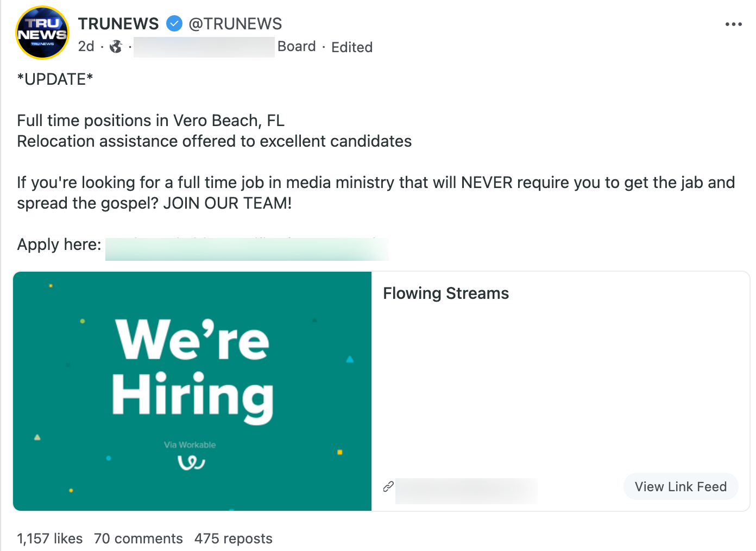Image resolution: width=756 pixels, height=551 pixels.
Task: Open the 70 comments thread
Action: pos(138,539)
